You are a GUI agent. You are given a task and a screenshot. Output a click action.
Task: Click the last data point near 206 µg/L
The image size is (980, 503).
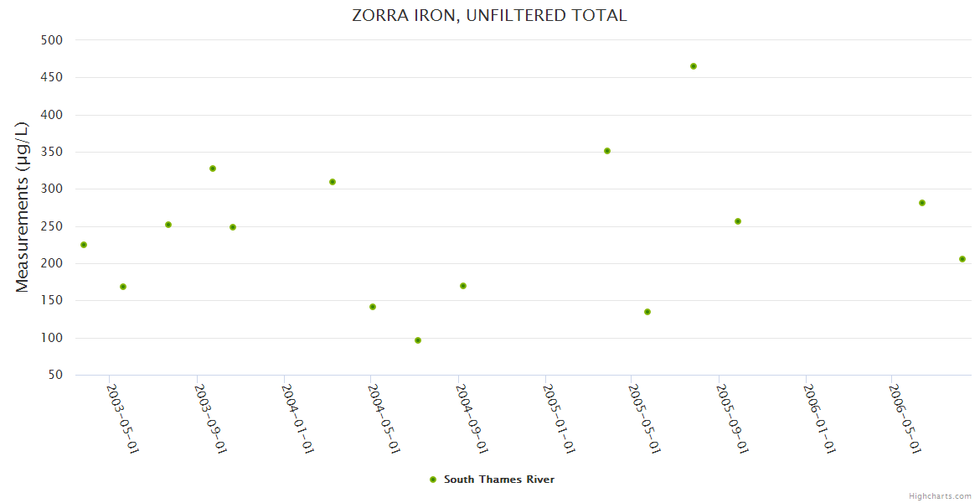click(962, 259)
